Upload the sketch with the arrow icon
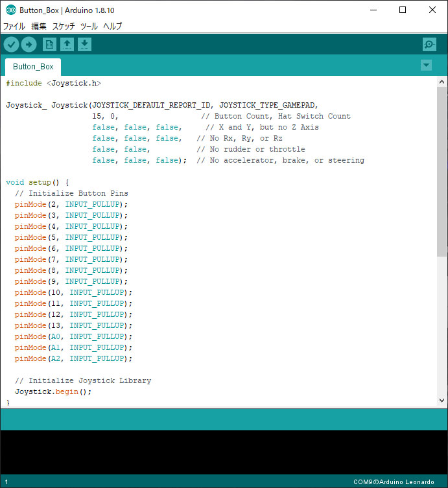The width and height of the screenshot is (448, 488). pyautogui.click(x=29, y=44)
